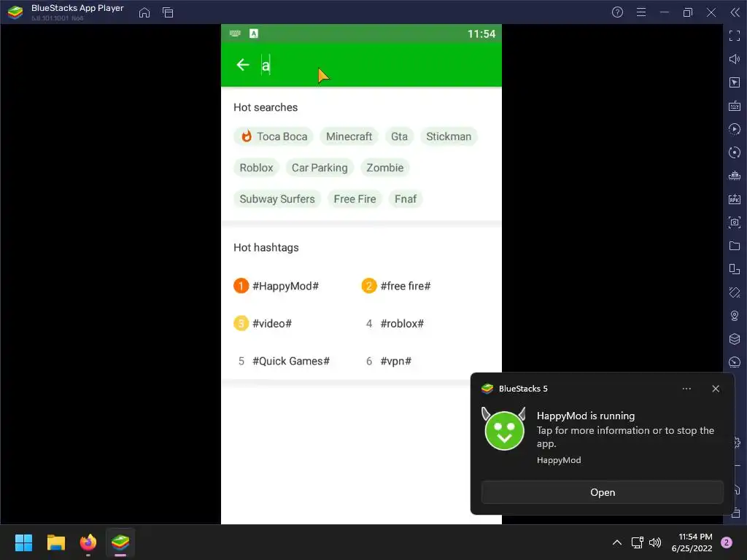The width and height of the screenshot is (747, 560).
Task: Open the #roblox# hashtag
Action: pyautogui.click(x=393, y=323)
